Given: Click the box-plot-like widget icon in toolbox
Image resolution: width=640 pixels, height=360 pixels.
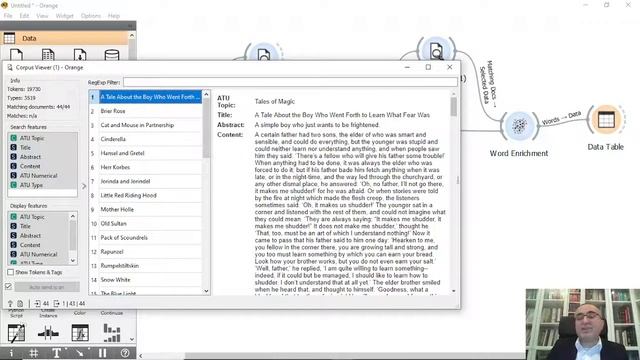Looking at the screenshot, I should pyautogui.click(x=48, y=333).
